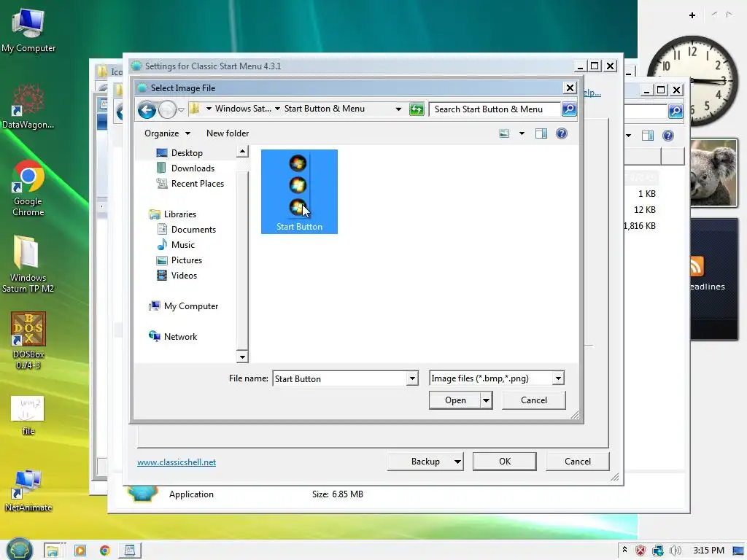Open Videos library in navigation pane
The image size is (747, 560).
pos(183,275)
